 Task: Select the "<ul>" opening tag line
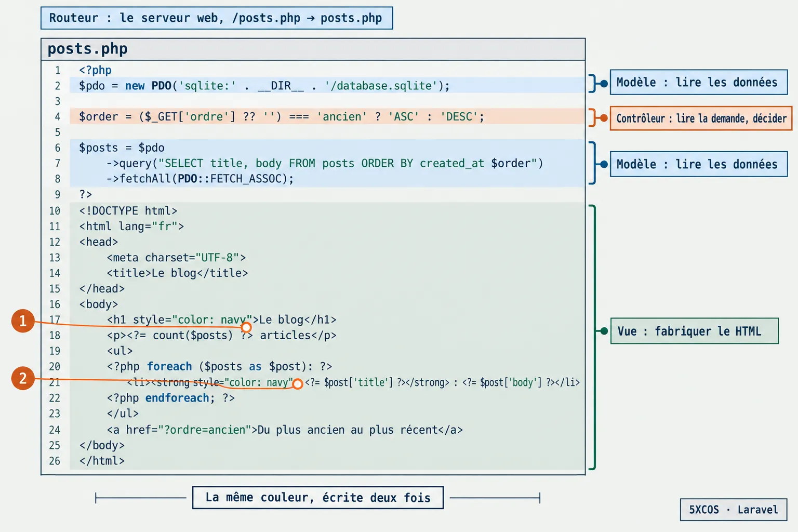coord(119,351)
